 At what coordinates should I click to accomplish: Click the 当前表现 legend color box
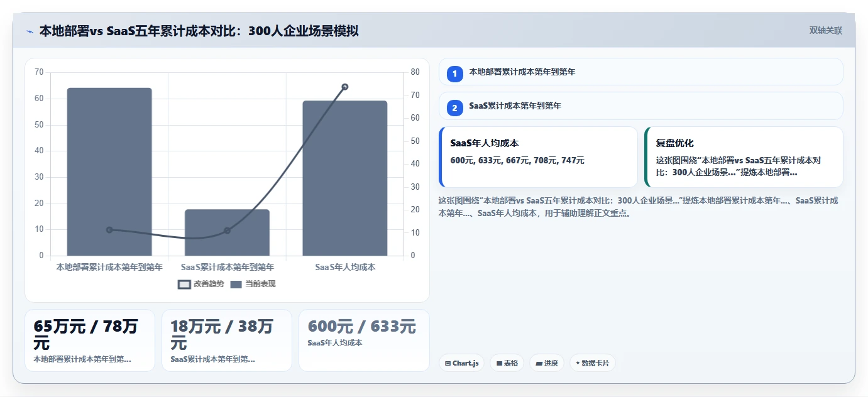[236, 285]
